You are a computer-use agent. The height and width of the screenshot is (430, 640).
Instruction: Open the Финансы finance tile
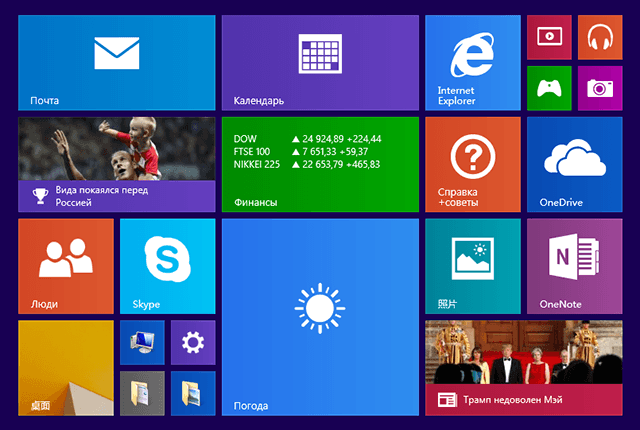(320, 164)
